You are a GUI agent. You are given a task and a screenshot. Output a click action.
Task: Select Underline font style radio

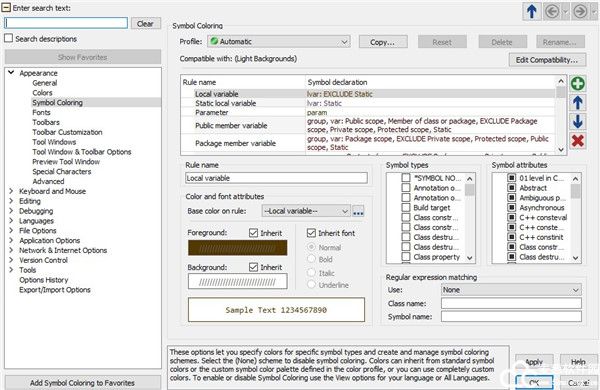tap(311, 285)
